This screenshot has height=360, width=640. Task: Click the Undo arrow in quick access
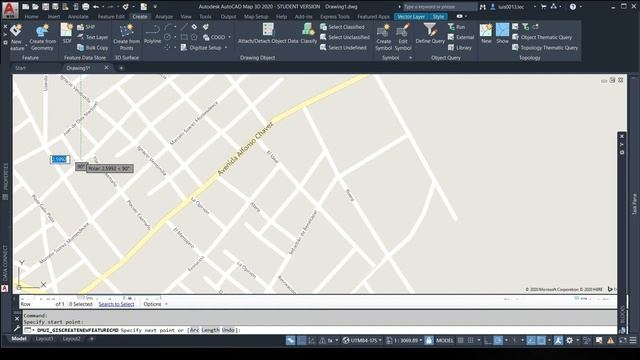pos(96,7)
